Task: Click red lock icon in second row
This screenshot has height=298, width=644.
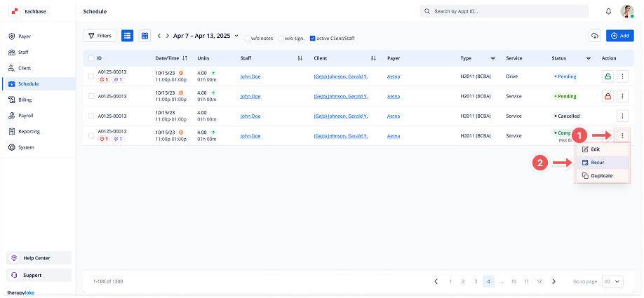Action: [606, 96]
